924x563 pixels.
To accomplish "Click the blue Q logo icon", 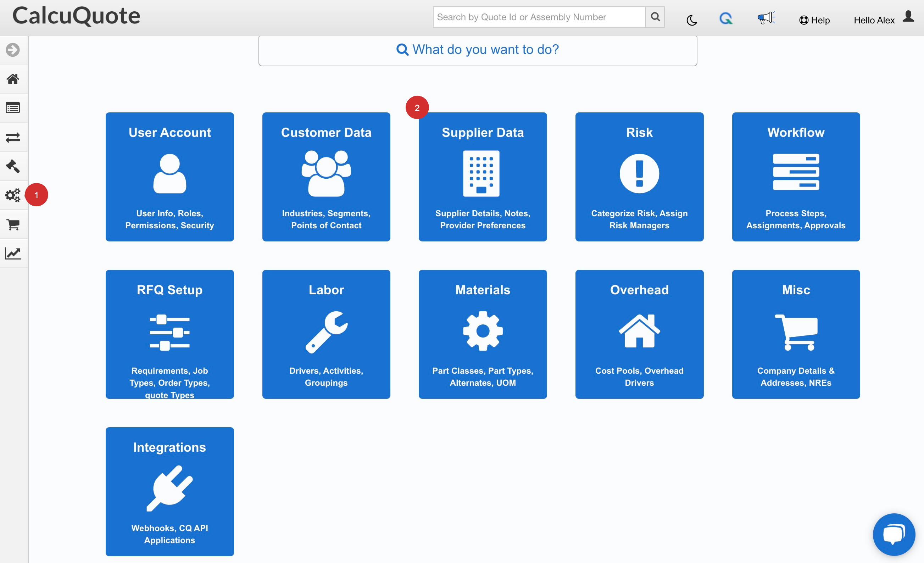I will (x=726, y=18).
